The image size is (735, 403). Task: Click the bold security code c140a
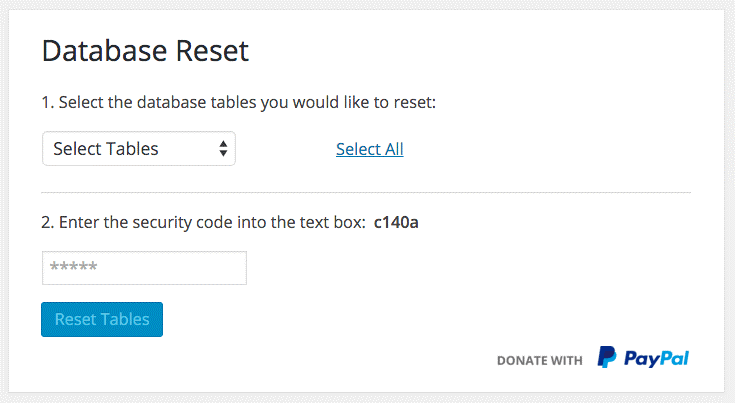(x=396, y=222)
